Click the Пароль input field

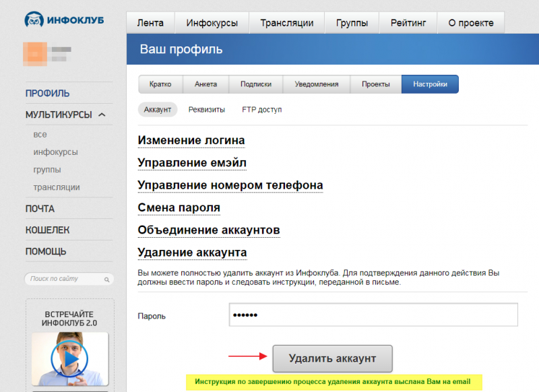click(373, 315)
